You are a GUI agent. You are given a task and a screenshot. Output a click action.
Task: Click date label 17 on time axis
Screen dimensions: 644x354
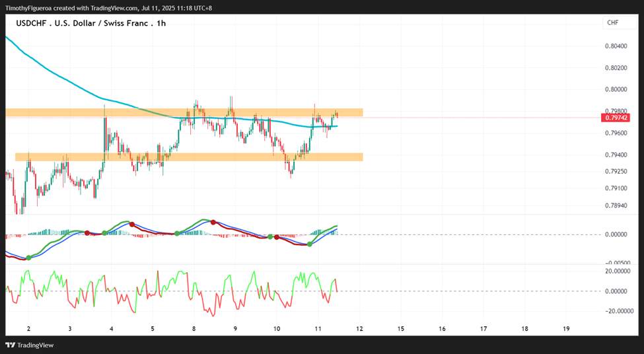tap(483, 329)
